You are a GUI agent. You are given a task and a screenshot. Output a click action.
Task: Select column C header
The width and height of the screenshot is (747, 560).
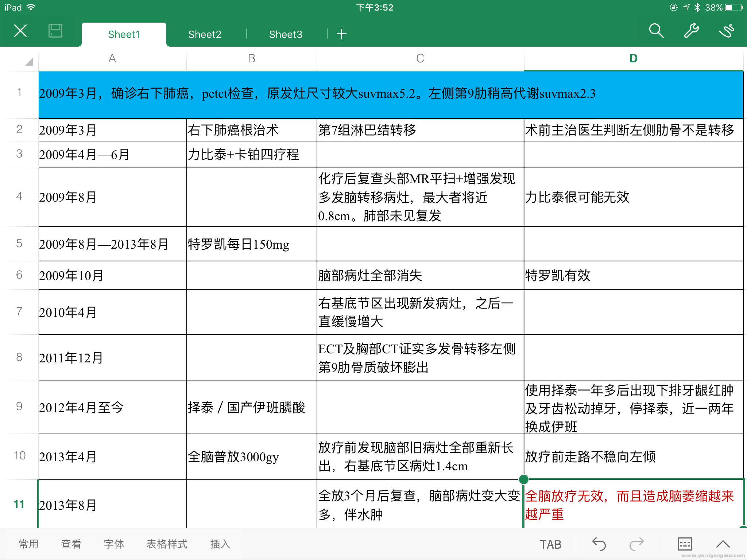tap(420, 58)
